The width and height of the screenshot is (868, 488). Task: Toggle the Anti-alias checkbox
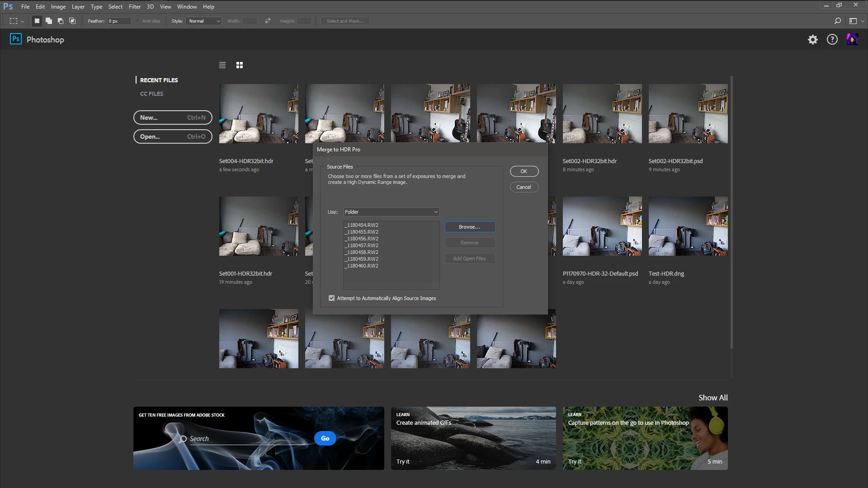click(138, 21)
